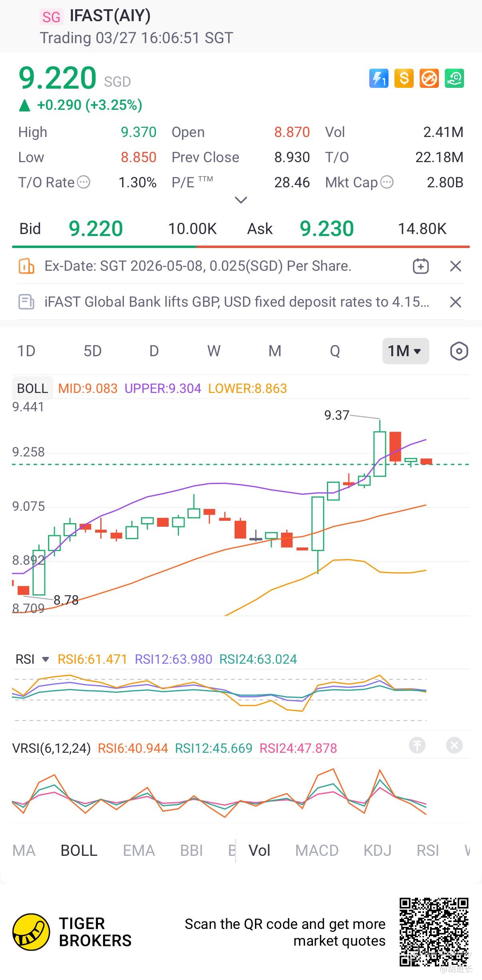The width and height of the screenshot is (482, 980).
Task: Select the EMA overlay indicator
Action: tap(139, 851)
